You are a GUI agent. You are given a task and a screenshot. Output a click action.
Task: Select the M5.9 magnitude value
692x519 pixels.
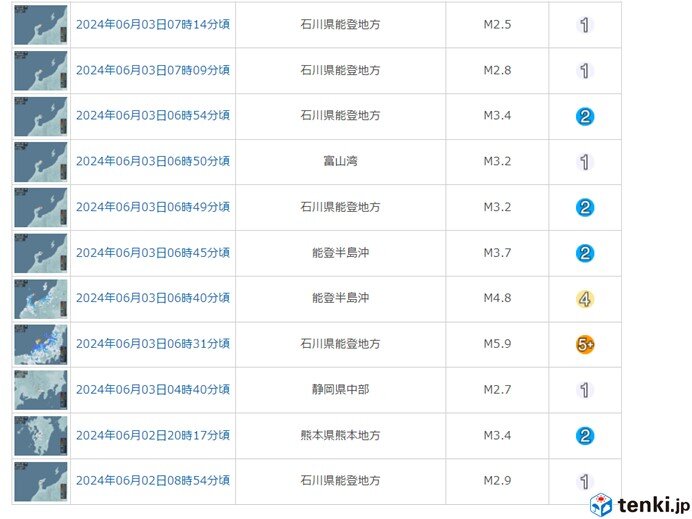[497, 344]
